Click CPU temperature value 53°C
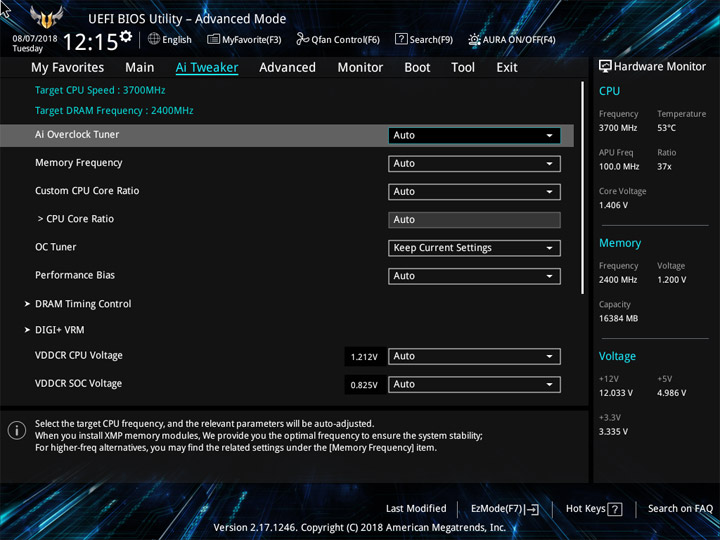 [666, 128]
